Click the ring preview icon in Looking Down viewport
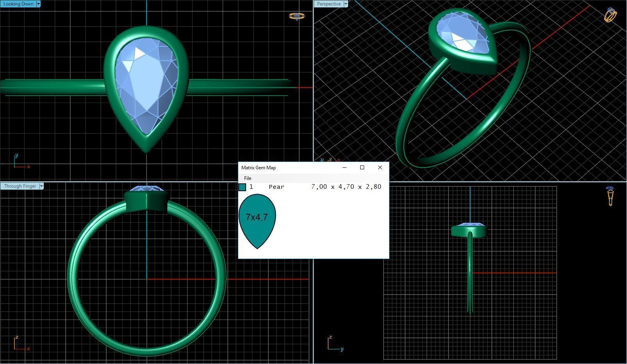Image resolution: width=627 pixels, height=364 pixels. tap(297, 16)
